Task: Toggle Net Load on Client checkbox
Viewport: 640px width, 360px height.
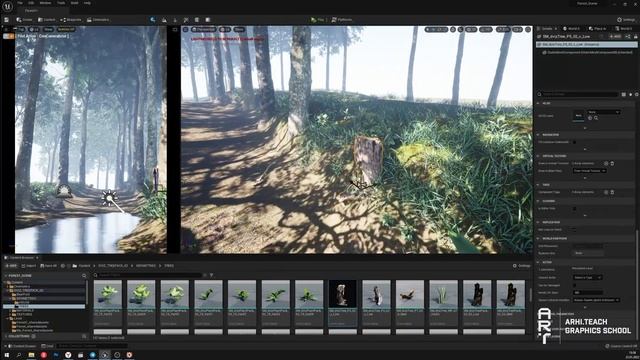Action: pos(575,229)
